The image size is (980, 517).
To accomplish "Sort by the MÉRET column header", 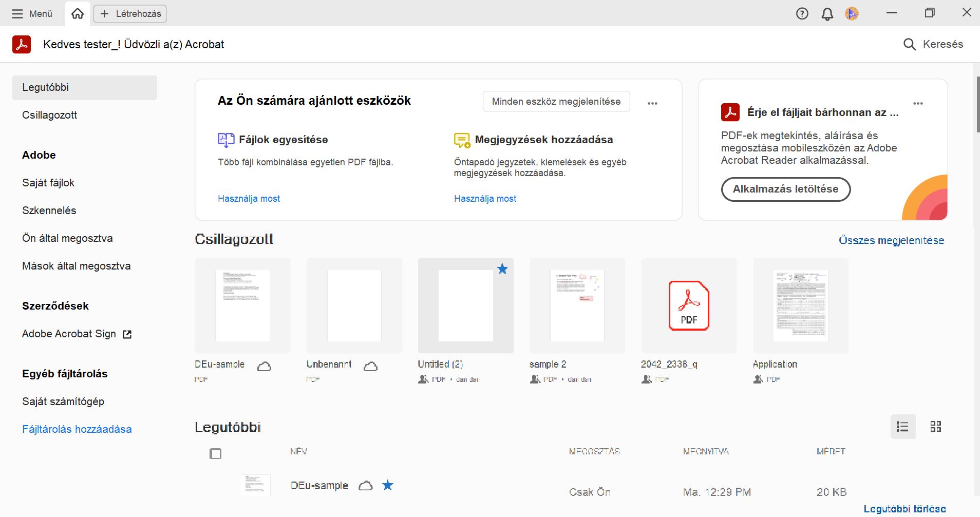I will click(x=831, y=451).
